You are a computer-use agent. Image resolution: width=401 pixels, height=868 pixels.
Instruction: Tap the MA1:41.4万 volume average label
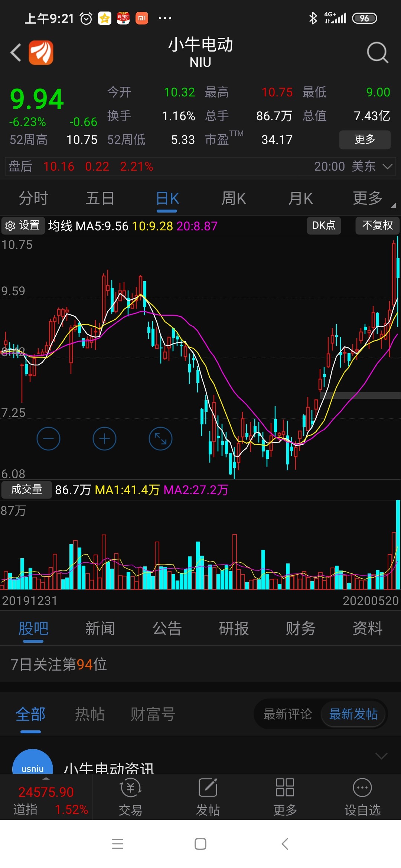click(127, 490)
